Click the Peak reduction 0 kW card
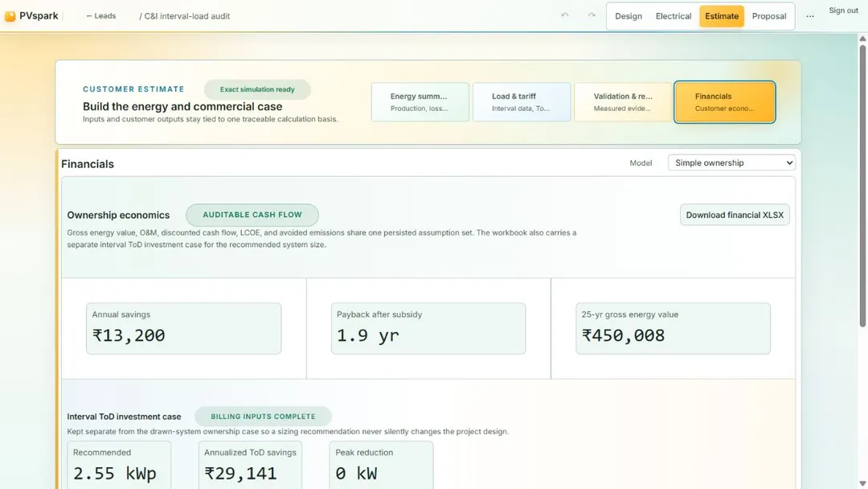The width and height of the screenshot is (868, 489). [x=382, y=465]
